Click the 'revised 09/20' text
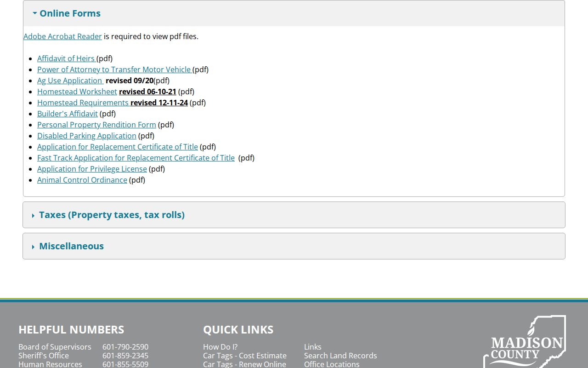Screen dimensions: 588x368 pos(130,80)
